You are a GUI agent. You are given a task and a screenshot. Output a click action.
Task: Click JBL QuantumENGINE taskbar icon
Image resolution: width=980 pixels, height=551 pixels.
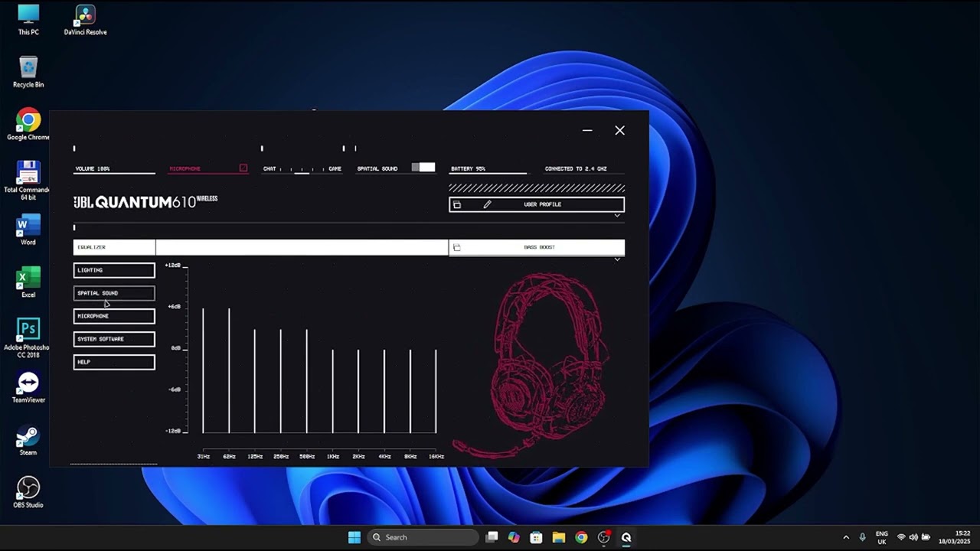[x=626, y=537]
